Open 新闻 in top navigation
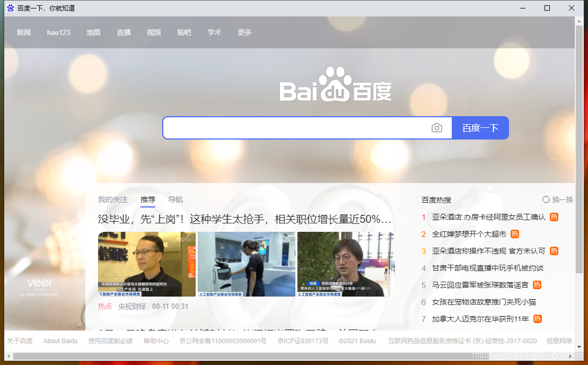Screen dimensions: 588x365 [24, 33]
